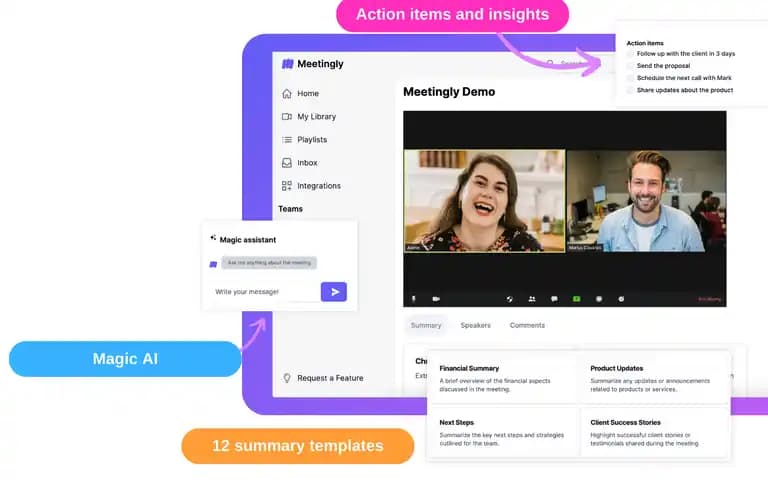Mute the microphone in the video controls
Image resolution: width=768 pixels, height=480 pixels.
pyautogui.click(x=414, y=299)
